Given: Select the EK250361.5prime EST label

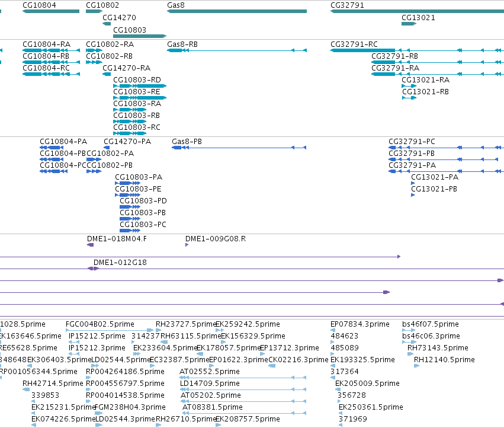Looking at the screenshot, I should tap(371, 407).
